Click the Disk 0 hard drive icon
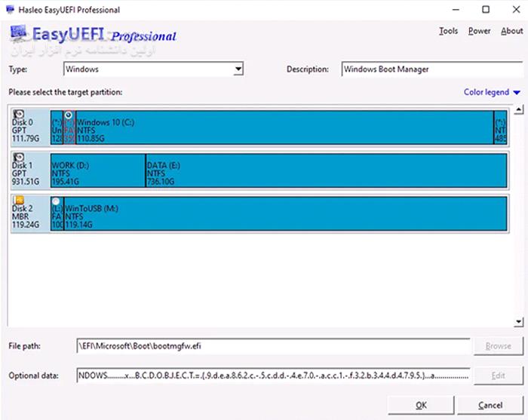528x420 pixels. tap(19, 114)
